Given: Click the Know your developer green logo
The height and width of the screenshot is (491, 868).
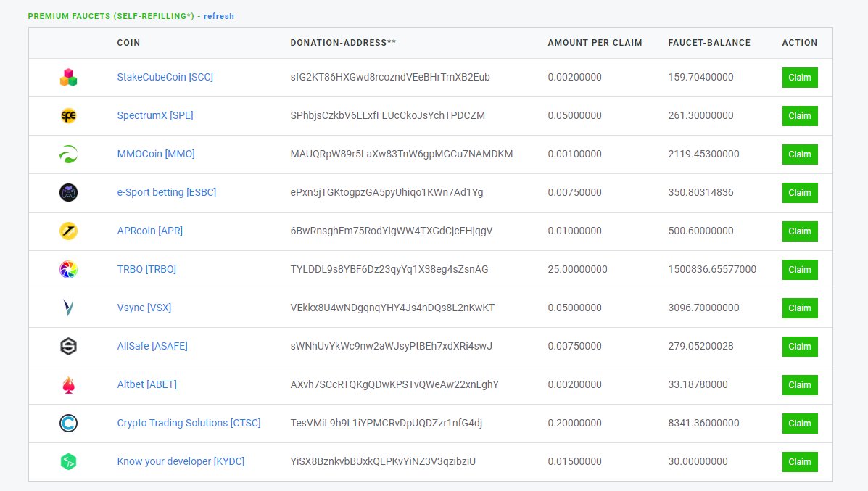Looking at the screenshot, I should pyautogui.click(x=68, y=462).
